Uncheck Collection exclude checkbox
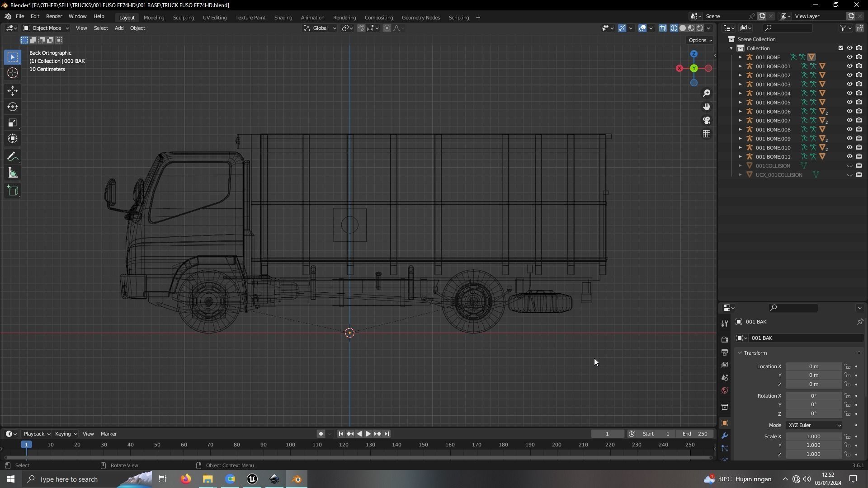This screenshot has width=868, height=488. tap(841, 48)
